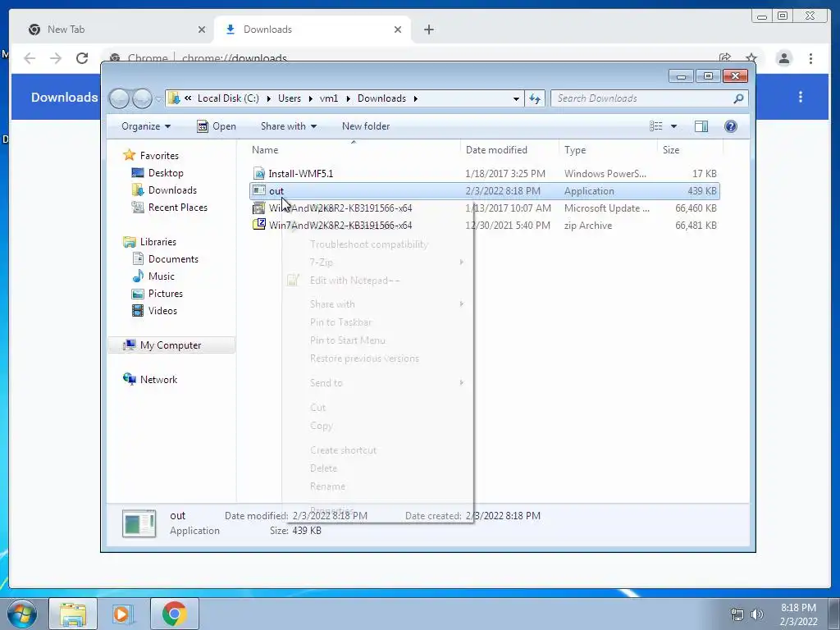The width and height of the screenshot is (840, 630).
Task: Select My Computer in navigation pane
Action: (x=171, y=345)
